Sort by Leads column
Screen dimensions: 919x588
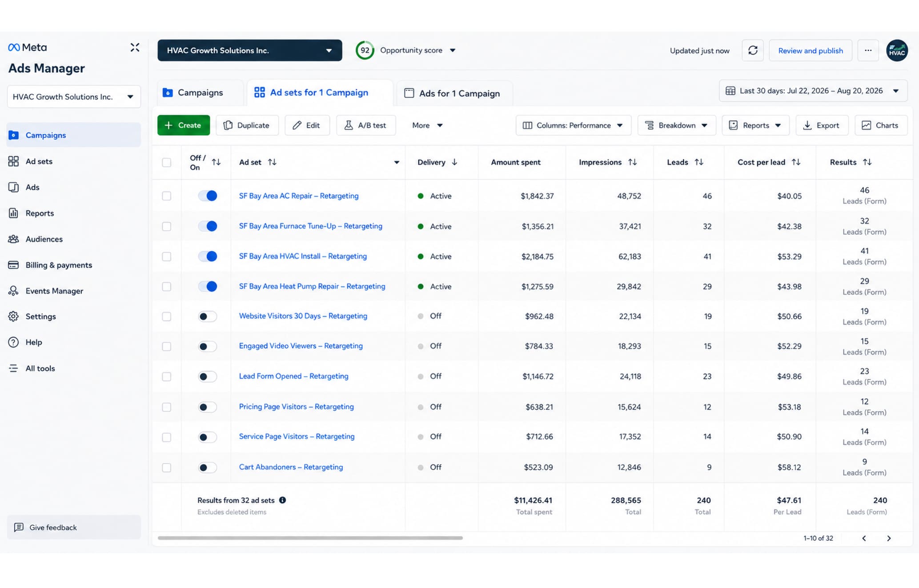pos(699,162)
